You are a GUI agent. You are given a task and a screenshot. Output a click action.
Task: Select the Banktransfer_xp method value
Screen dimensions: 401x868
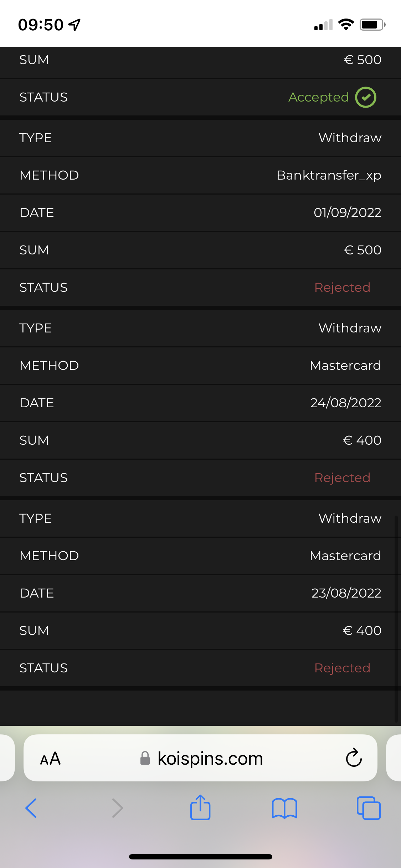[x=329, y=175]
